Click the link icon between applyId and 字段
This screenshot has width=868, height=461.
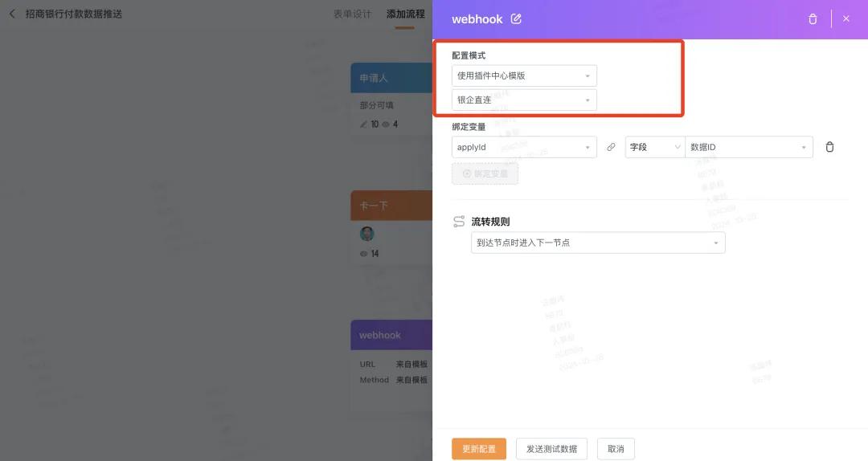(x=611, y=147)
